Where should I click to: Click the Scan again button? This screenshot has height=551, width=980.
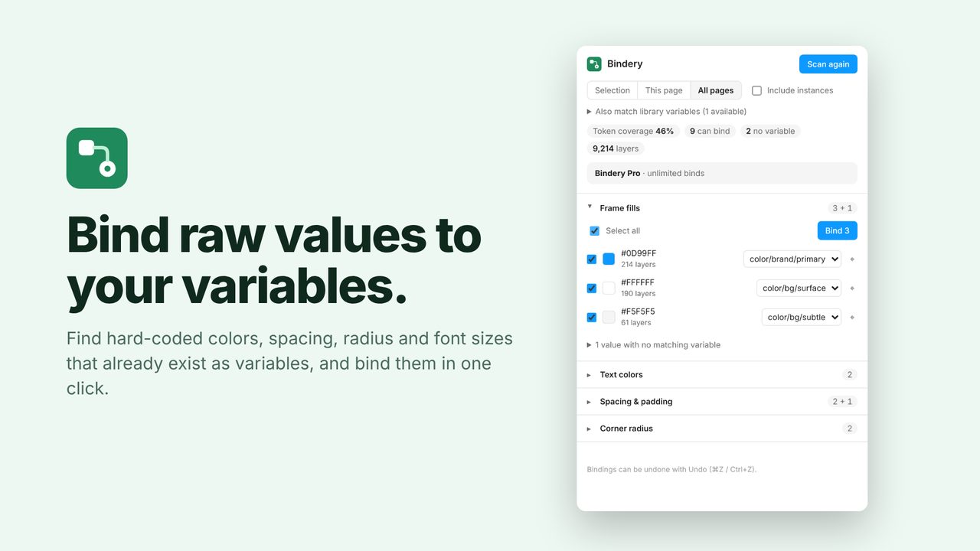coord(828,64)
